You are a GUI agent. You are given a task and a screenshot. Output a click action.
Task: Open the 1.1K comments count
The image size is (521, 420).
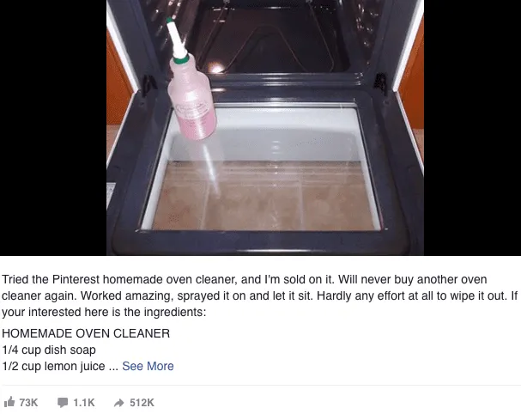point(84,403)
